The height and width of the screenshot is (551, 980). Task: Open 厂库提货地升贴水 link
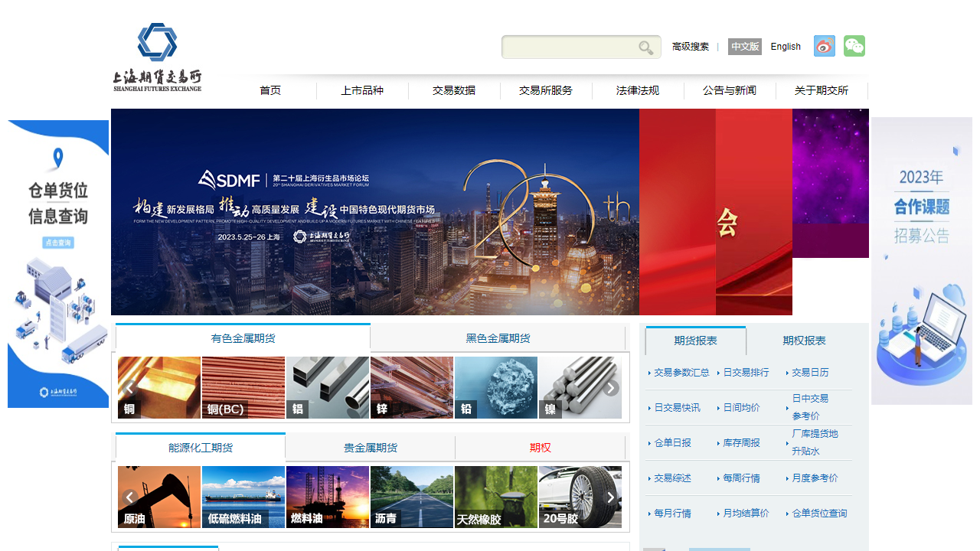coord(815,442)
